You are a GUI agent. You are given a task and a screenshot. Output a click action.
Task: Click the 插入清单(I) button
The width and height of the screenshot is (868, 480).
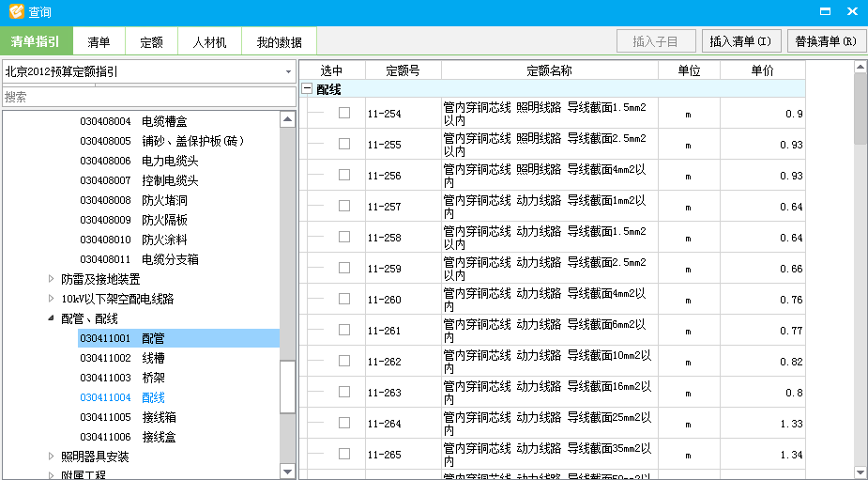coord(741,41)
